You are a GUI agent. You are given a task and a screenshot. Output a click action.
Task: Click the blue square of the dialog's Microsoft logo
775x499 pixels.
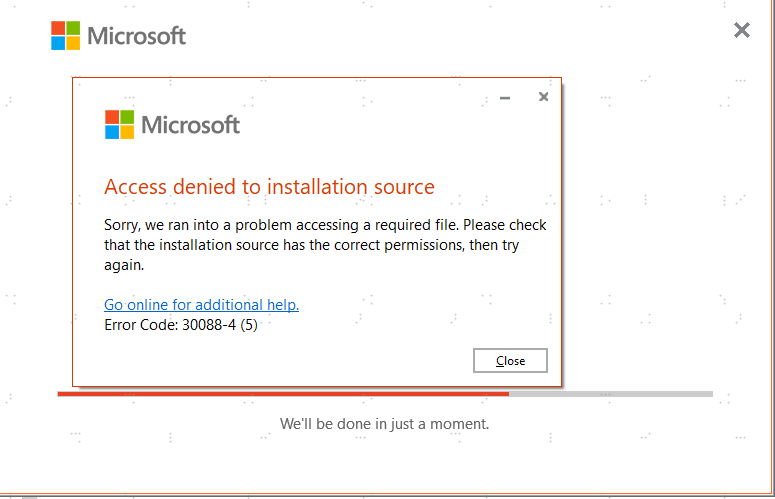tap(112, 132)
